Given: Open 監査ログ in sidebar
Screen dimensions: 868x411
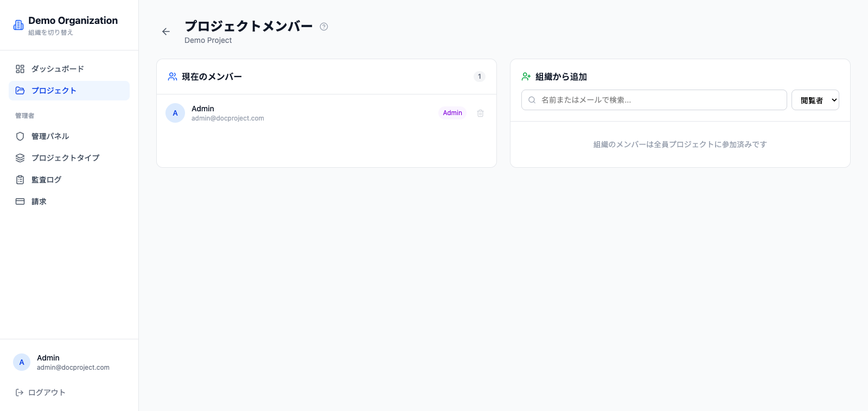Looking at the screenshot, I should coord(69,180).
